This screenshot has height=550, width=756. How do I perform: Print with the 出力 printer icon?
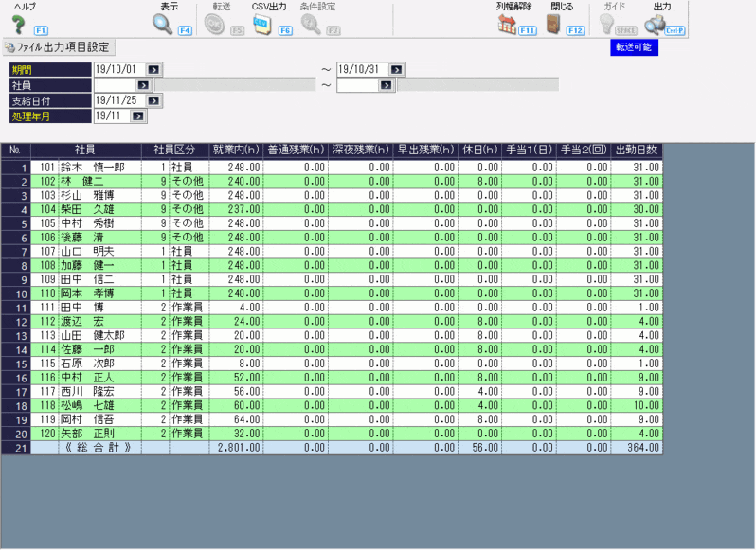655,25
